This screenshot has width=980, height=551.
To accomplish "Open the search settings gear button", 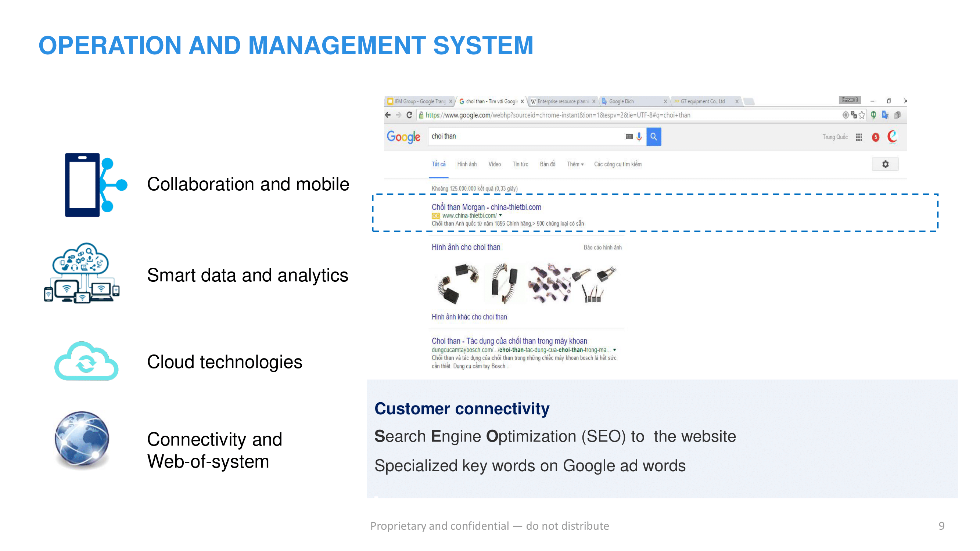I will tap(885, 164).
